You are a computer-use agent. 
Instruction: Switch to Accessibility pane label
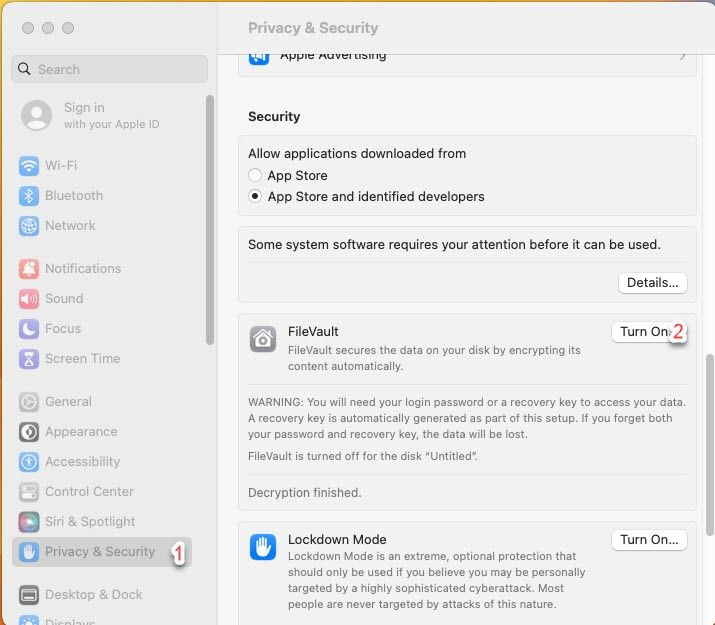pos(83,462)
